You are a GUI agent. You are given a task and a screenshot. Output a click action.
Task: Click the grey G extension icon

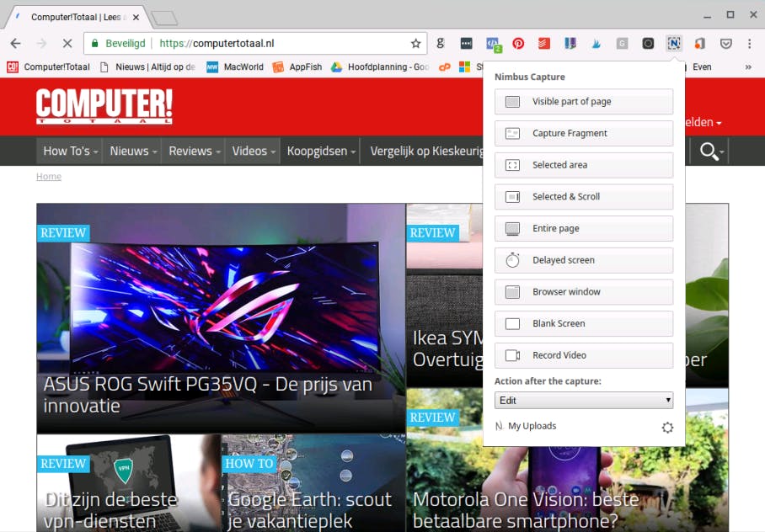(x=622, y=44)
